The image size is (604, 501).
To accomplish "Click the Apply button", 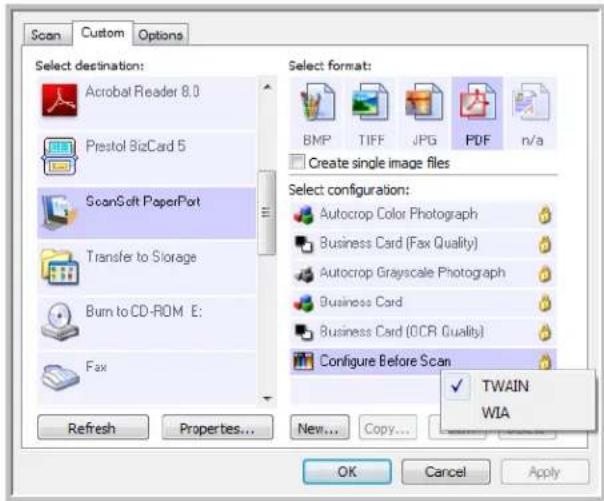I will (x=544, y=472).
